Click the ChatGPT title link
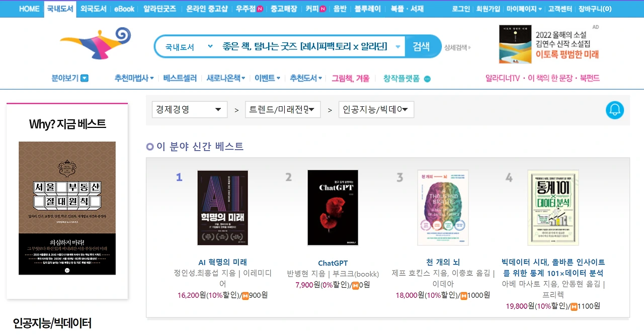Viewport: 644px width, 335px height. (333, 263)
